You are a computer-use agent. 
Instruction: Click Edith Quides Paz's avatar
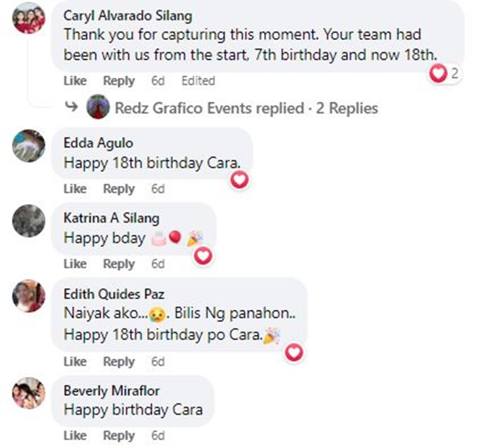tap(29, 296)
